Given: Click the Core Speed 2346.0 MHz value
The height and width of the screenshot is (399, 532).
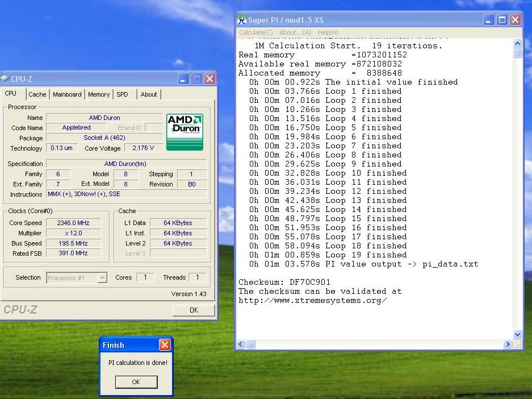Looking at the screenshot, I should (73, 223).
